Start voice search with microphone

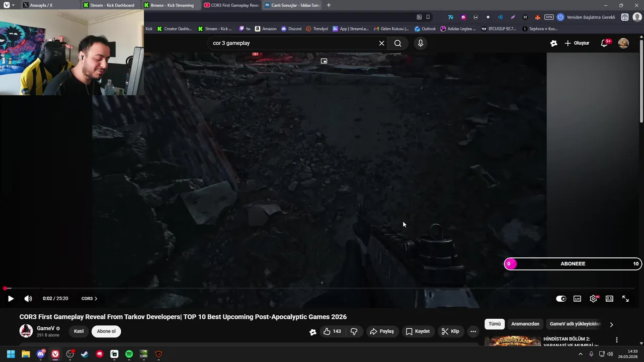tap(421, 43)
